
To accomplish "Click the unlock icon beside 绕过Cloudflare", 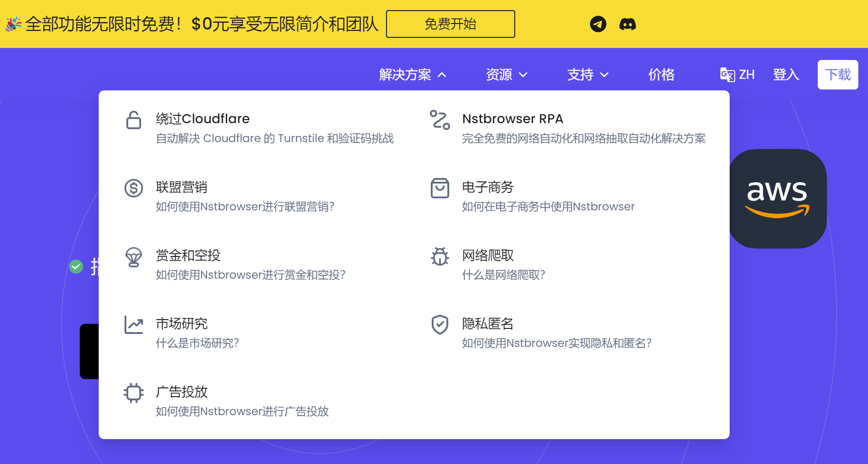I will [x=134, y=120].
